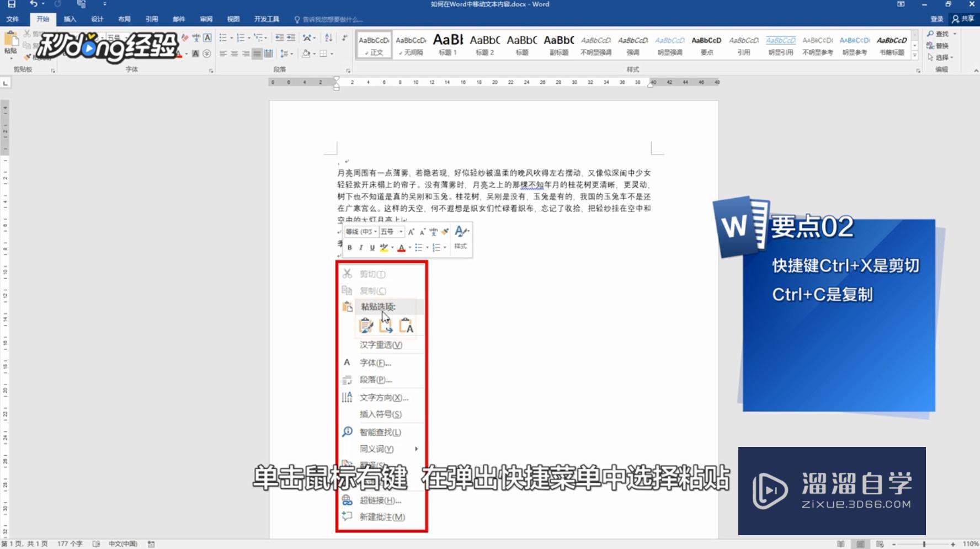Open font color dropdown arrow in mini toolbar

[410, 248]
